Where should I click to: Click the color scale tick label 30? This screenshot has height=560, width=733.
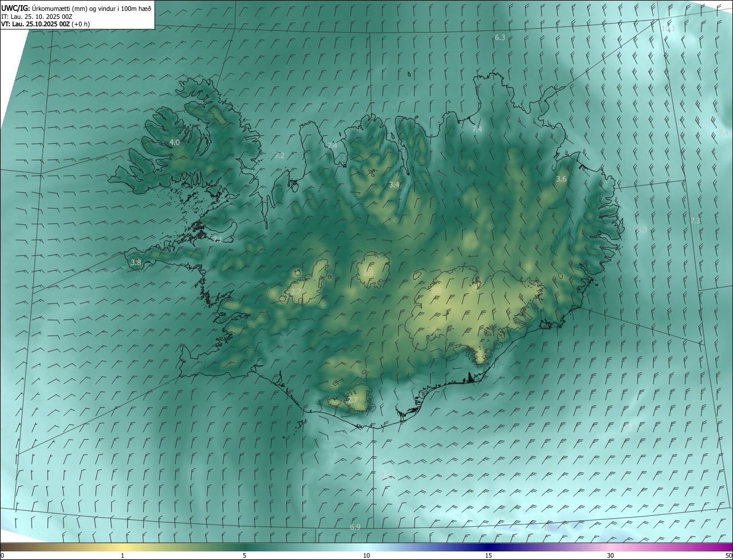point(610,555)
